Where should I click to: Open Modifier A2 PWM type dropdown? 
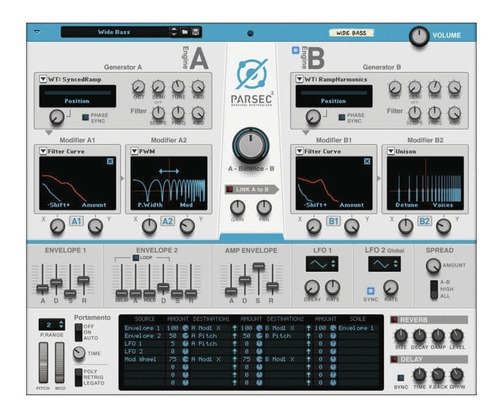tap(134, 151)
